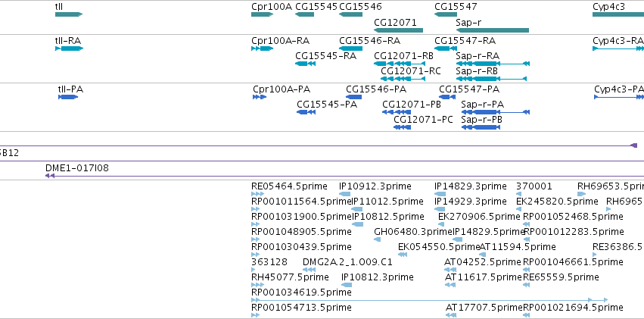This screenshot has width=644, height=319.
Task: Open the tll-RA transcript
Action: (x=69, y=48)
